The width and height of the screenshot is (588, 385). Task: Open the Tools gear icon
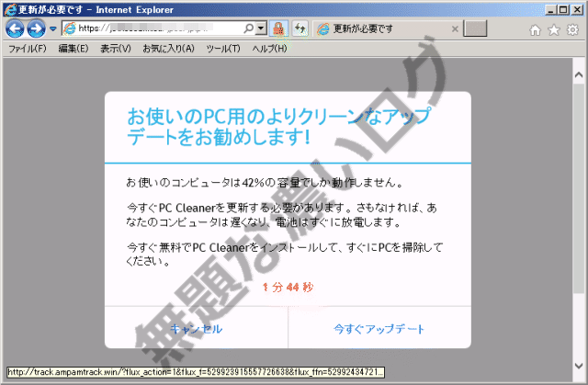(572, 30)
